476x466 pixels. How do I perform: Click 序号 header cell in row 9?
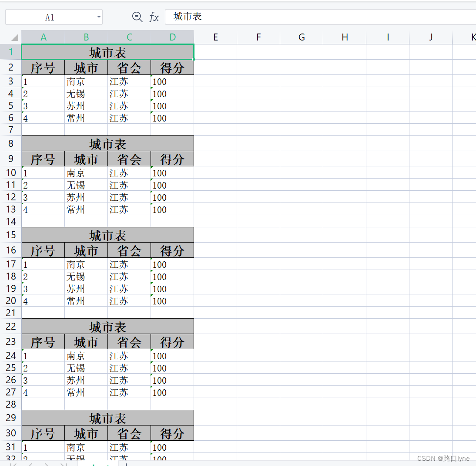43,159
